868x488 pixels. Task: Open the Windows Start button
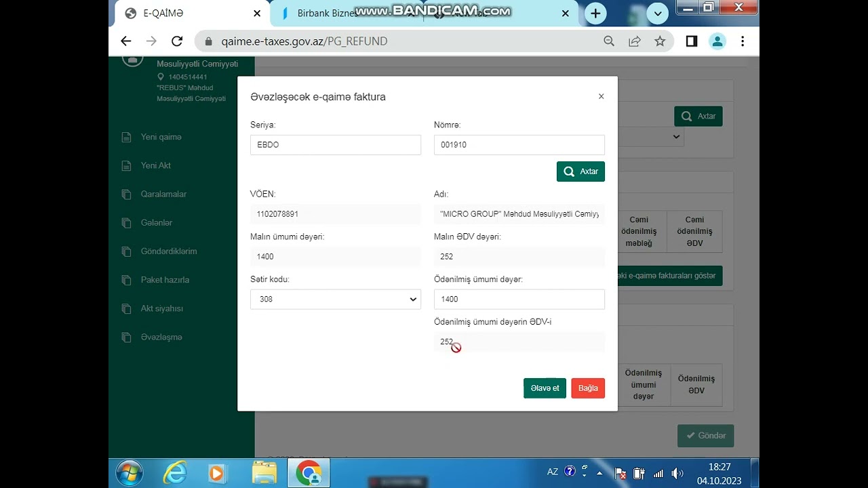[x=129, y=472]
